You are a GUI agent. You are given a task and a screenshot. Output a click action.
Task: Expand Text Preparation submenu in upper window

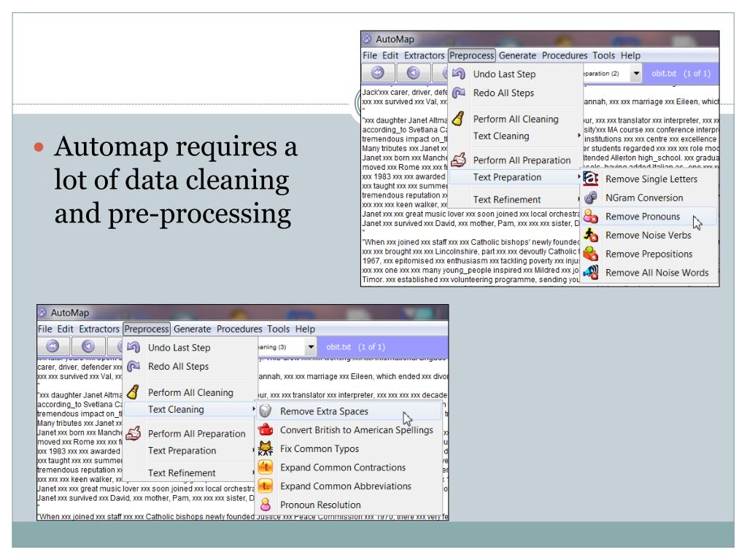pos(578,177)
